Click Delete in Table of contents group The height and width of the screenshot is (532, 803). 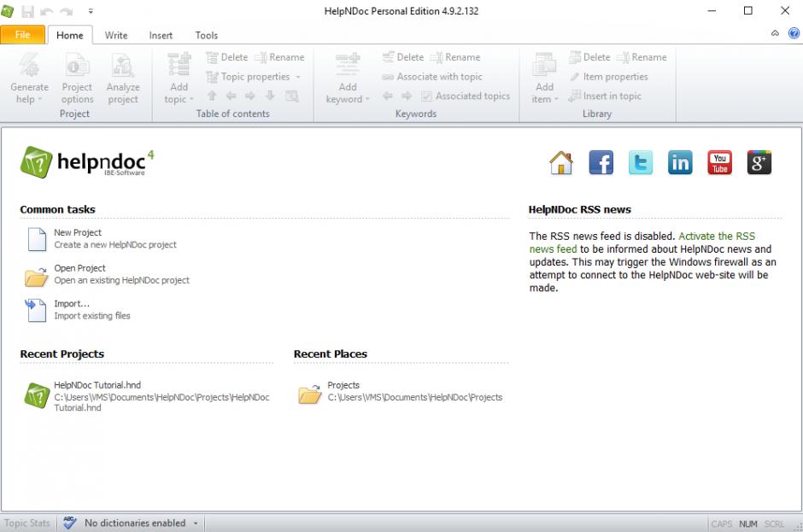click(x=227, y=57)
